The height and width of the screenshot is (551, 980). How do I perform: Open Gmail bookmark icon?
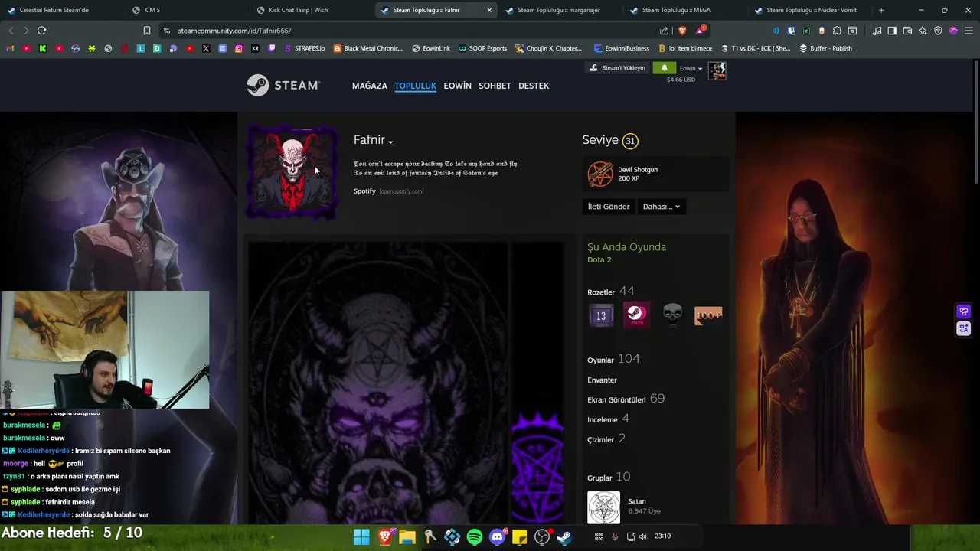pos(10,48)
